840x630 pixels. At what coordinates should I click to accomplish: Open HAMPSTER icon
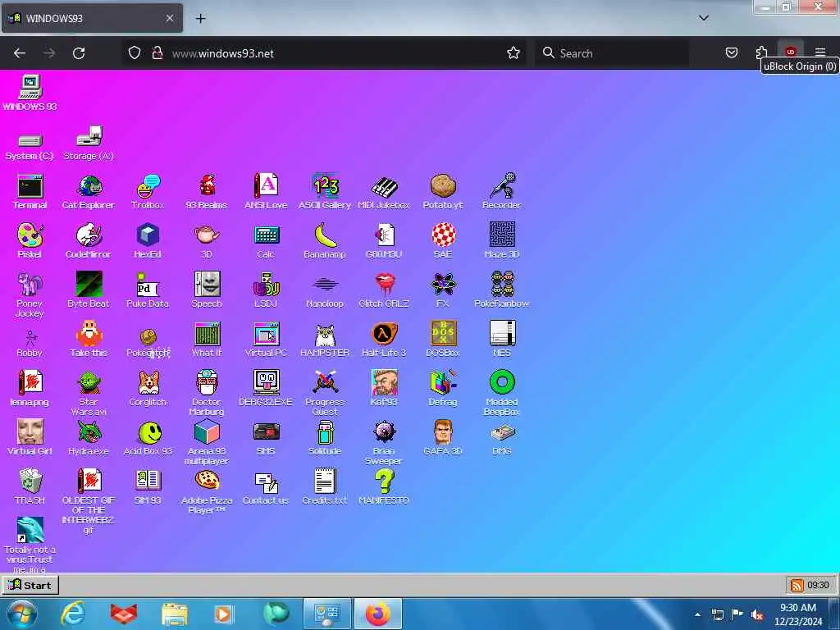(x=325, y=339)
